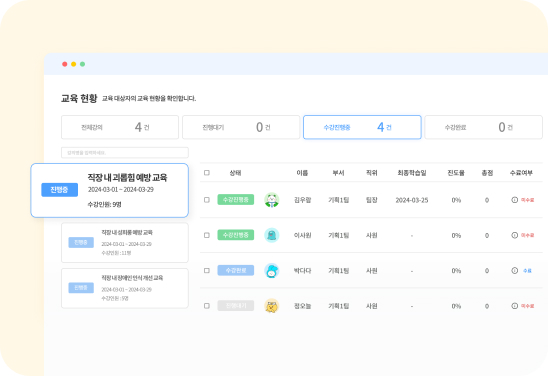The image size is (548, 376).
Task: Sort by the 진도율 column header
Action: pos(456,173)
